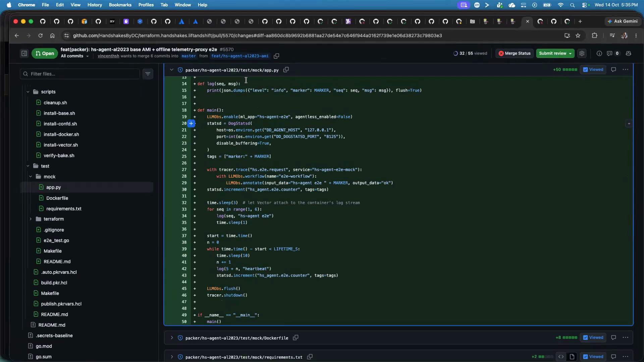
Task: Click the green Open status badge
Action: click(45, 53)
